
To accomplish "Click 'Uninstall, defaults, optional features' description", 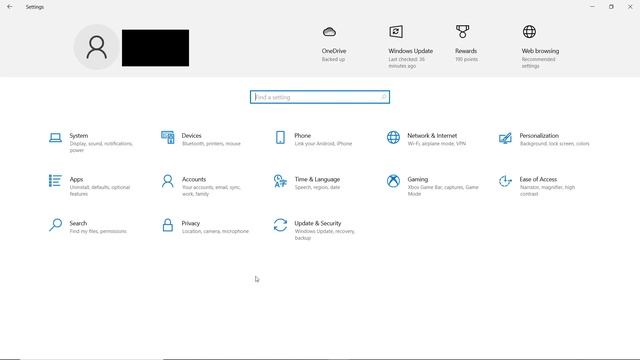I will pyautogui.click(x=100, y=191).
